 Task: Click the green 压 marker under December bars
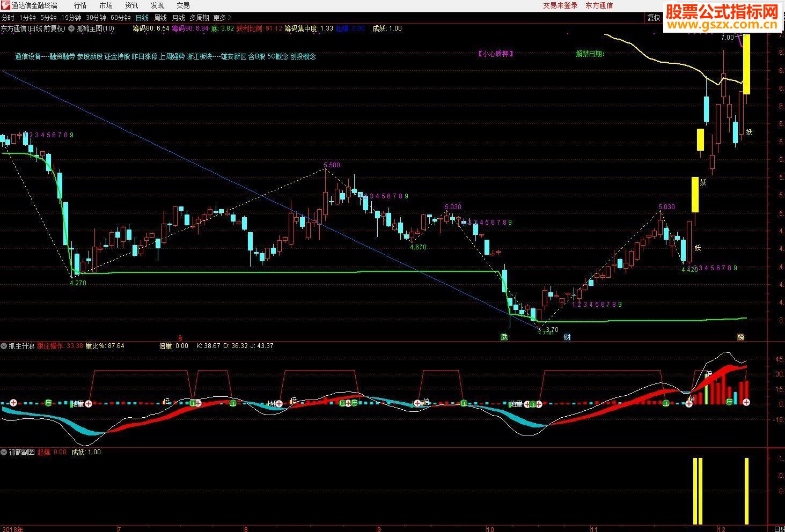click(x=730, y=401)
